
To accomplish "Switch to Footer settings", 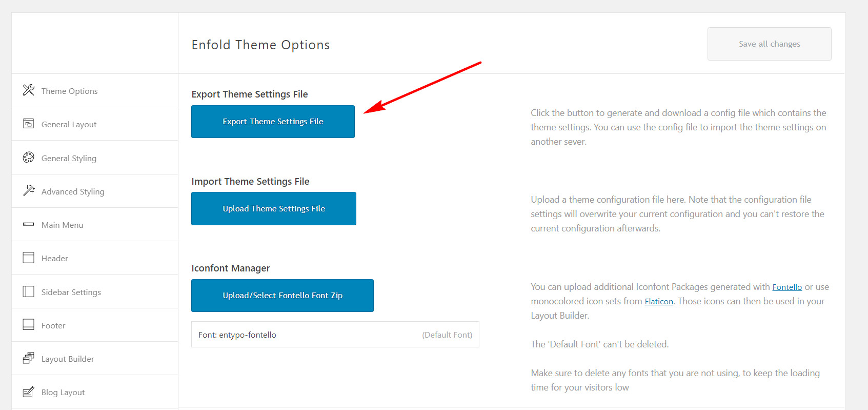I will (x=95, y=325).
